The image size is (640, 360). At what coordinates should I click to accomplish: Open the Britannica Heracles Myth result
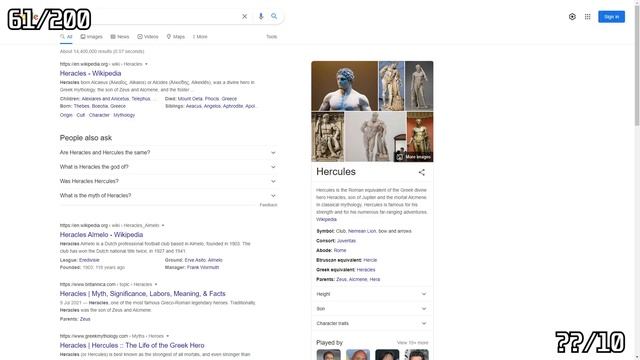click(x=142, y=293)
